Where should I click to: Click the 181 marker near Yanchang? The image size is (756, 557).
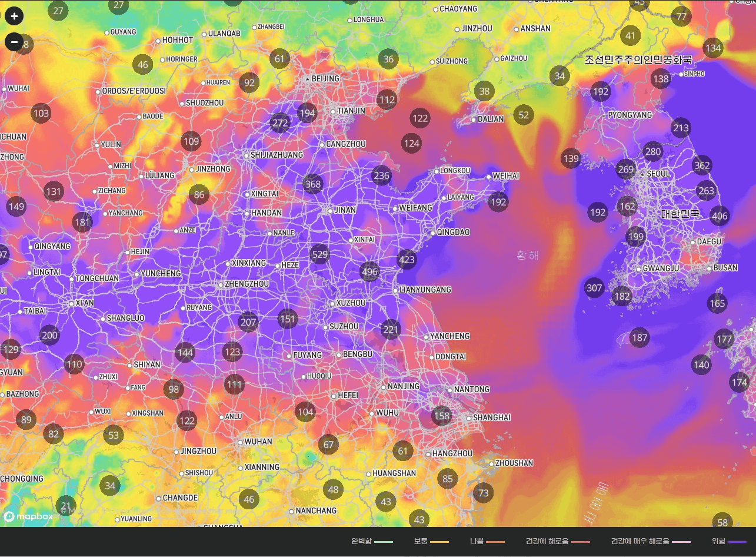pyautogui.click(x=82, y=222)
